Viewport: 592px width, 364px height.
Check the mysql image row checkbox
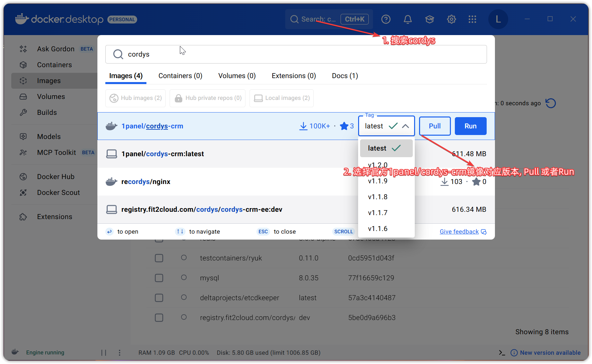coord(159,278)
